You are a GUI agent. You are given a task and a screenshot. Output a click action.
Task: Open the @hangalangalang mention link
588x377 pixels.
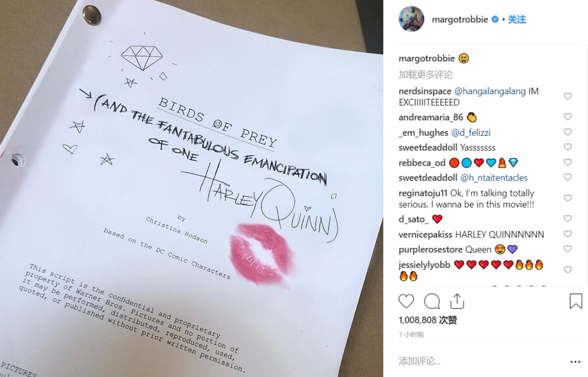[x=490, y=91]
